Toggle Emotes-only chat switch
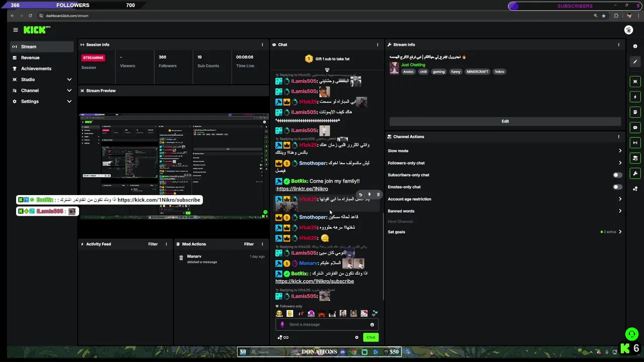 617,187
